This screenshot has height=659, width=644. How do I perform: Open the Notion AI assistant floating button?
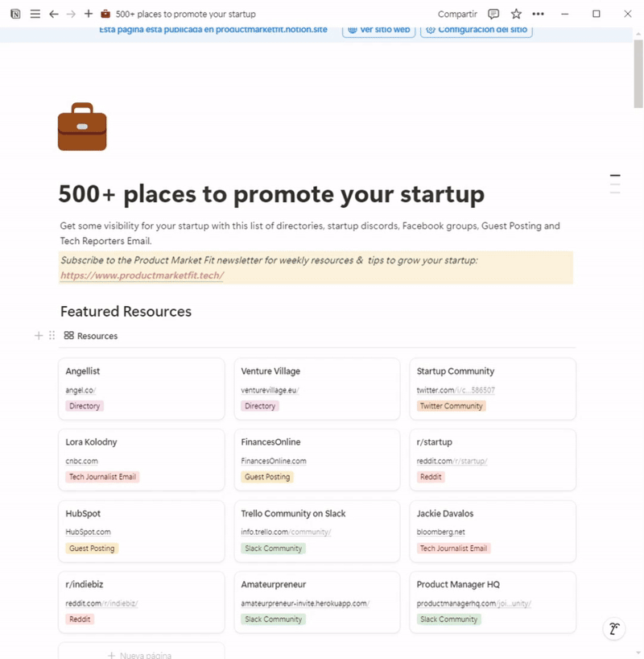614,628
